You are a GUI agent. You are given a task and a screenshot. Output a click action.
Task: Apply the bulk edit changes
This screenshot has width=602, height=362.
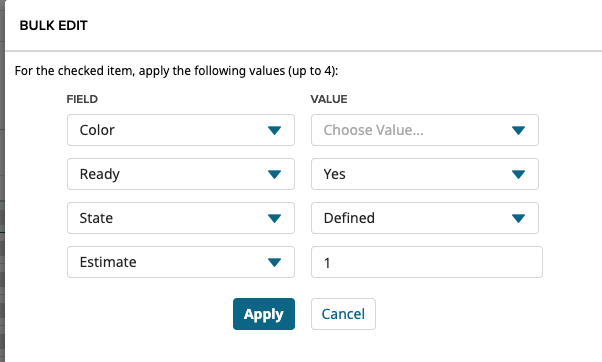click(x=264, y=314)
